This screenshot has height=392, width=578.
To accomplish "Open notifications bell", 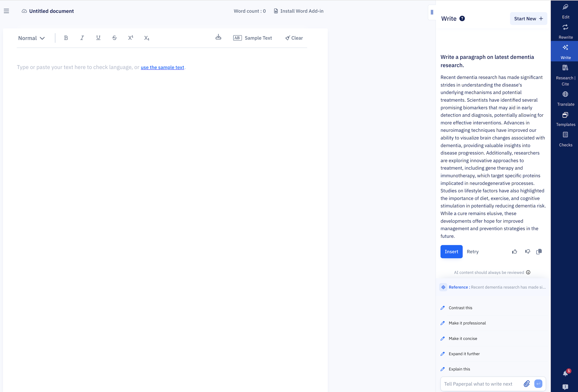I will click(x=565, y=373).
